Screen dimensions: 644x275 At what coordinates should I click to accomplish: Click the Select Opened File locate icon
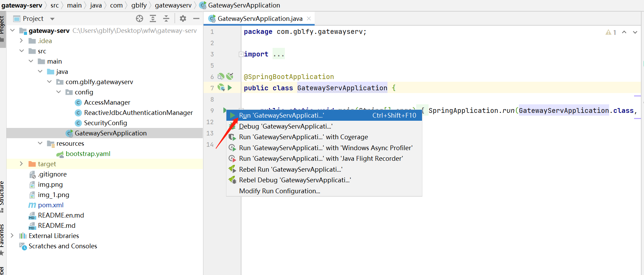pyautogui.click(x=140, y=18)
